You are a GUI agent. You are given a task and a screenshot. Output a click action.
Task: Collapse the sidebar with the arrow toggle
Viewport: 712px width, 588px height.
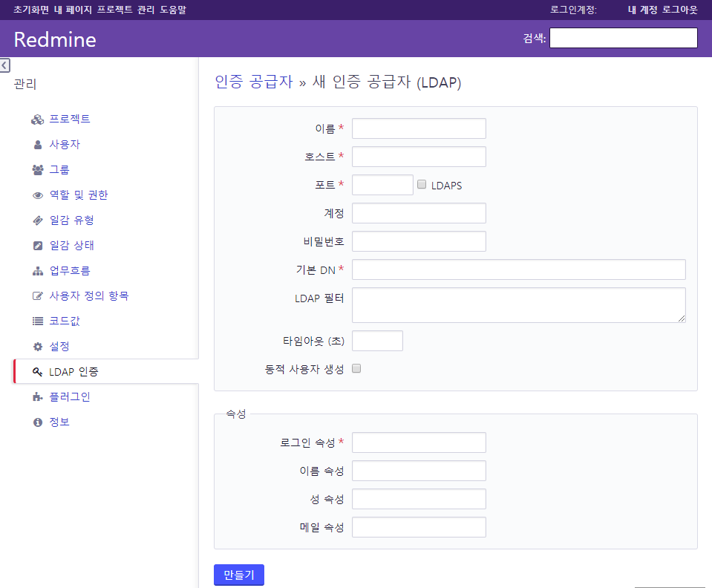(4, 65)
